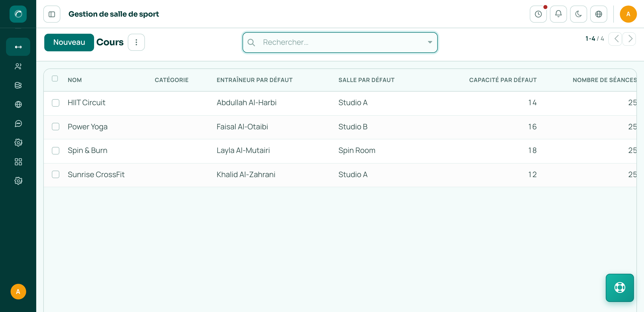Check the Power Yoga row checkbox
644x312 pixels.
(x=56, y=127)
